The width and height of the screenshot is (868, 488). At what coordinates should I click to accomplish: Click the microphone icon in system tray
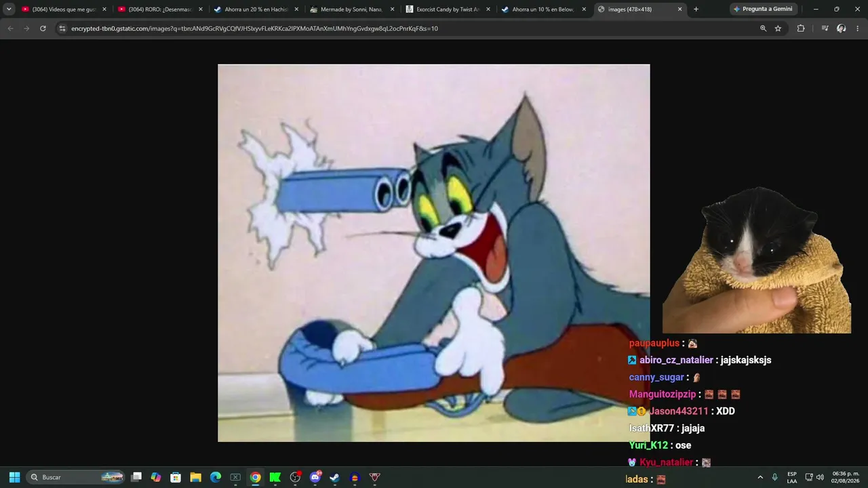pyautogui.click(x=775, y=477)
